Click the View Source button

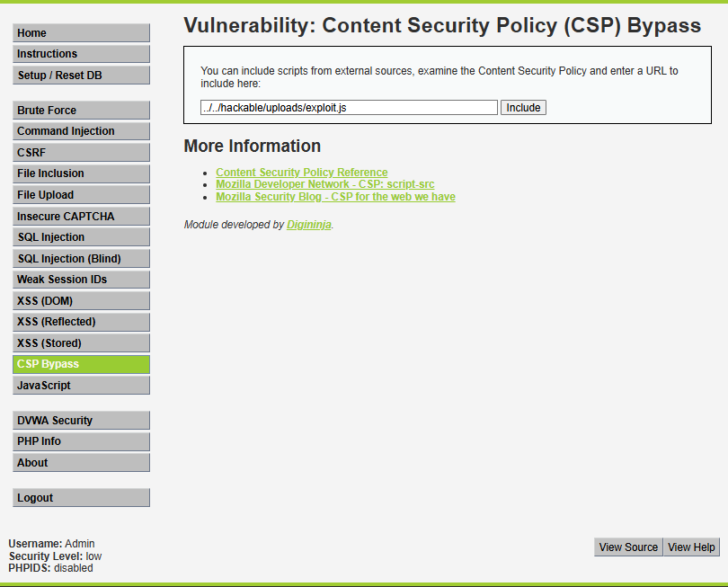click(628, 547)
